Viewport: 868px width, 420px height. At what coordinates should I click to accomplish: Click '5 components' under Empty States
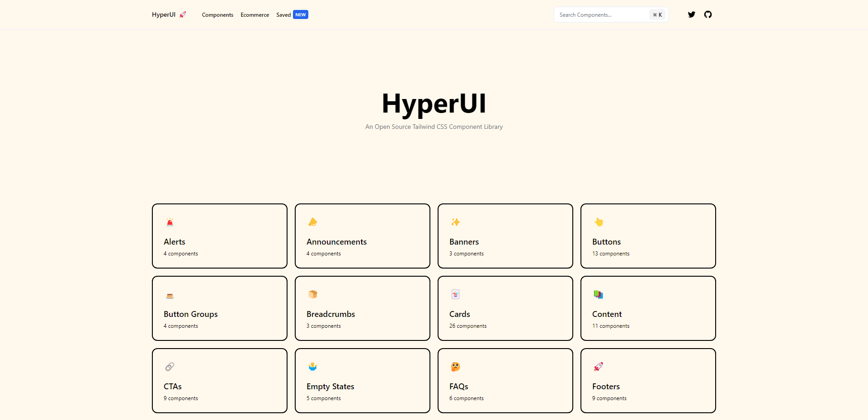pyautogui.click(x=323, y=398)
